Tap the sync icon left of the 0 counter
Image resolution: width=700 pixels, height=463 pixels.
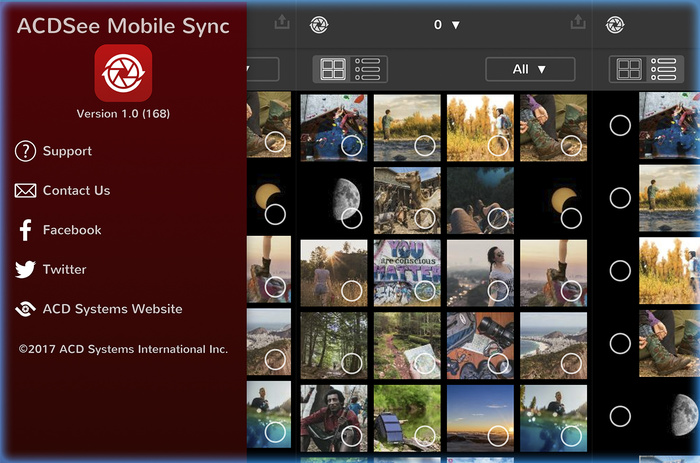coord(319,25)
